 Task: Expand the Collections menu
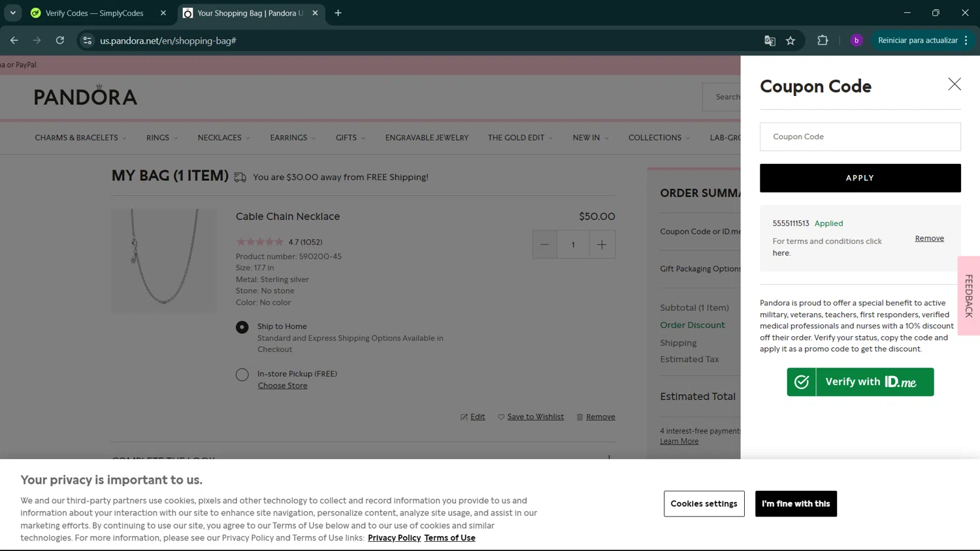coord(659,138)
